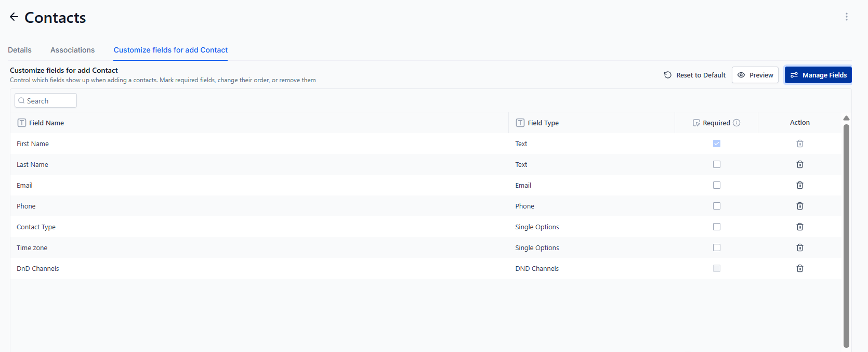Open the Associations tab

coord(72,50)
